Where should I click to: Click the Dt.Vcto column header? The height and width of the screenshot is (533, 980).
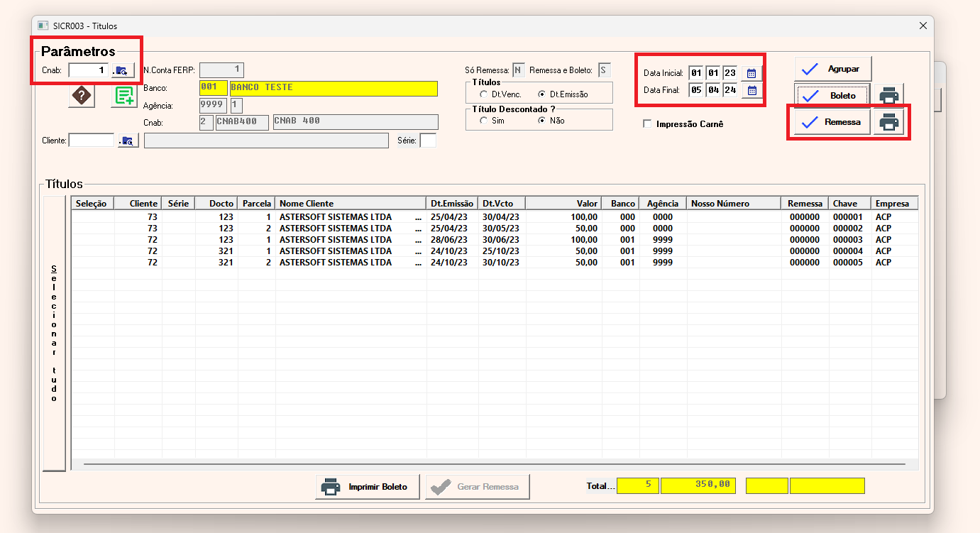[502, 204]
